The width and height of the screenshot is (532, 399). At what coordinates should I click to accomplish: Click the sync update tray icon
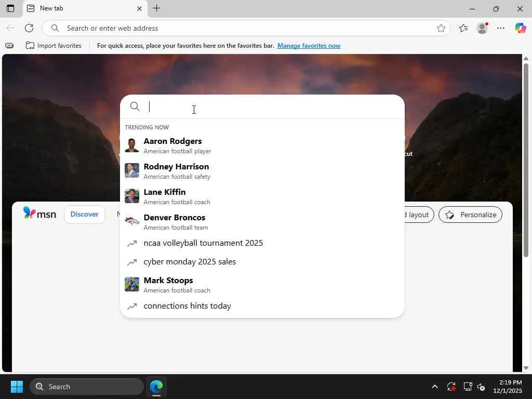(451, 387)
